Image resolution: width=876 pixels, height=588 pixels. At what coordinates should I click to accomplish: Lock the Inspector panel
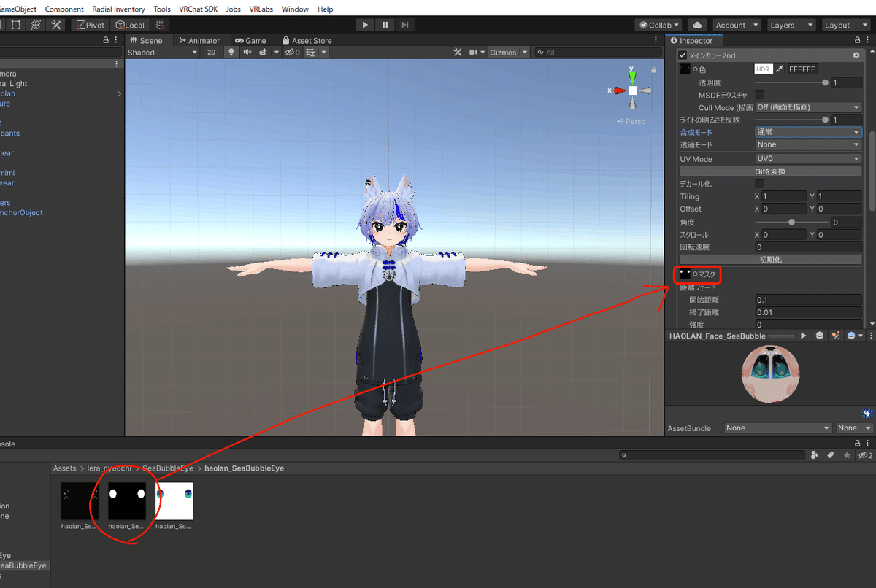click(x=858, y=41)
